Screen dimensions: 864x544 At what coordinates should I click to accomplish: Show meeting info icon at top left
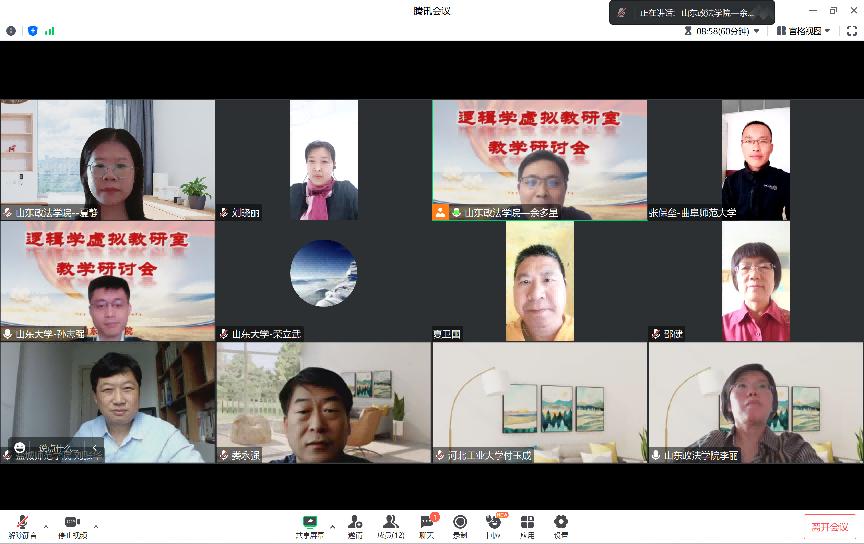[x=11, y=31]
